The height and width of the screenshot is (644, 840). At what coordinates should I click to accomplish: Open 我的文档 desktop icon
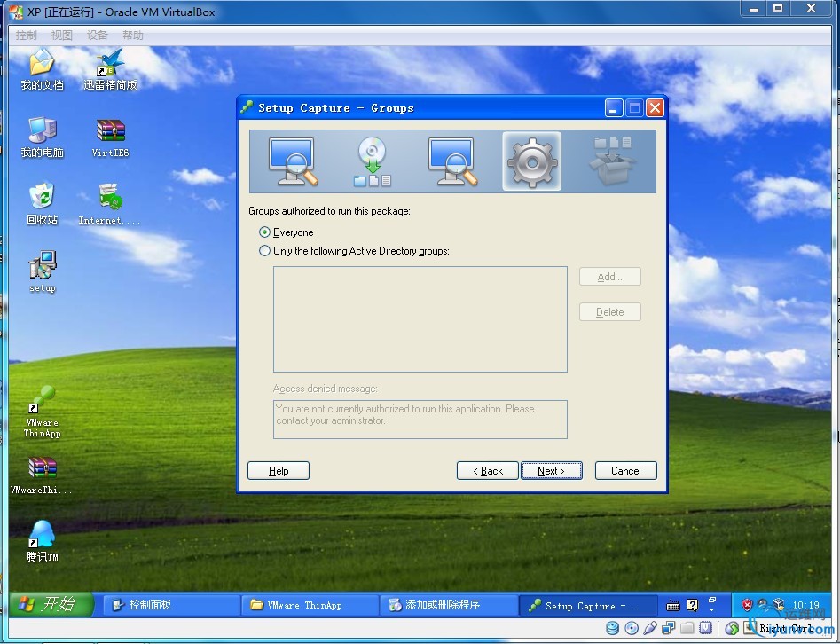[42, 70]
